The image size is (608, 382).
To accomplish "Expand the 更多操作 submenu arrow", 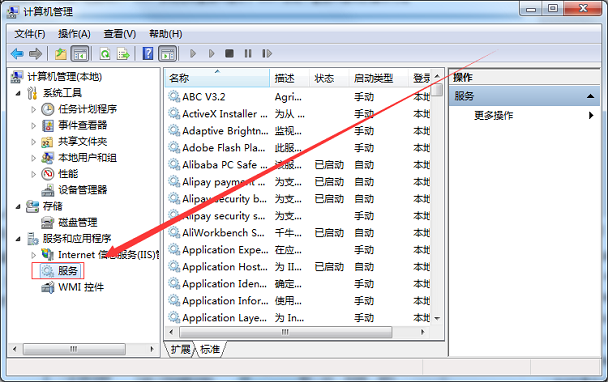I will pos(591,115).
